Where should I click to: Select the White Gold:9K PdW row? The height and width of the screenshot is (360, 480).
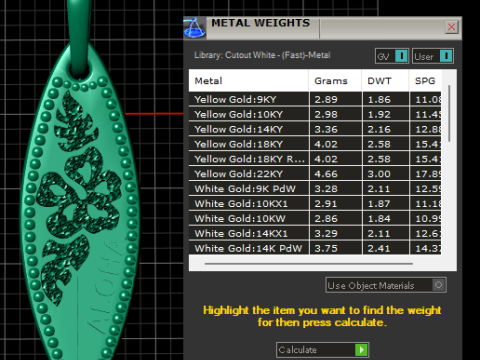(315, 189)
